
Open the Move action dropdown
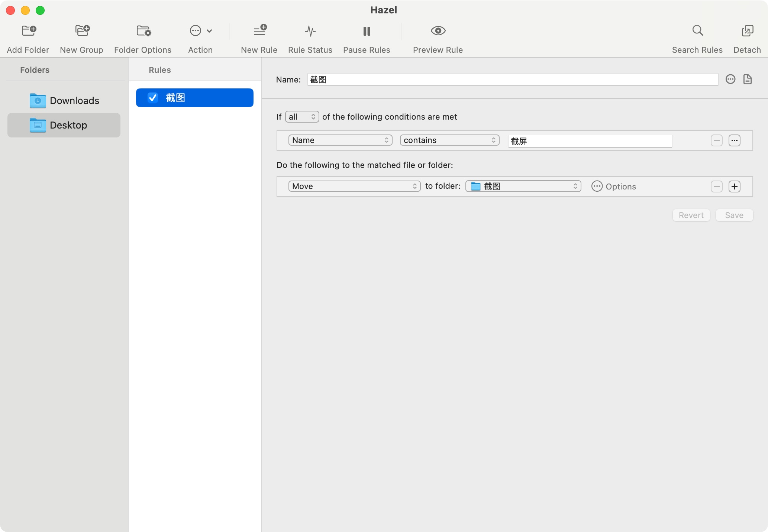pos(354,186)
